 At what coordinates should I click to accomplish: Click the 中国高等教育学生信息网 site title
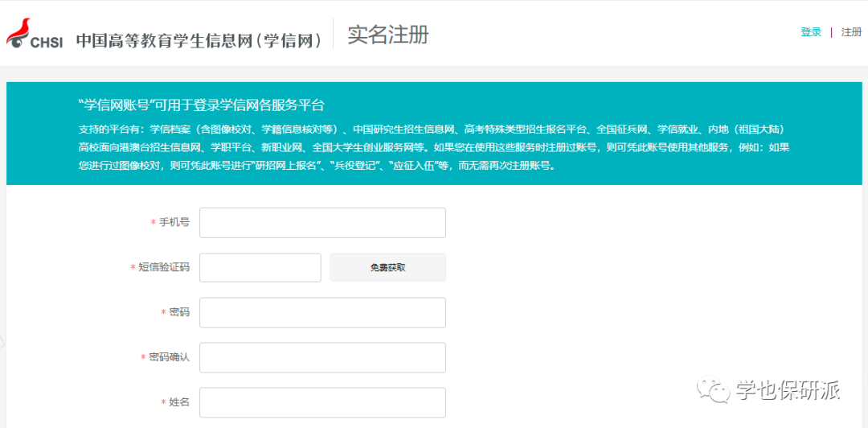[199, 40]
